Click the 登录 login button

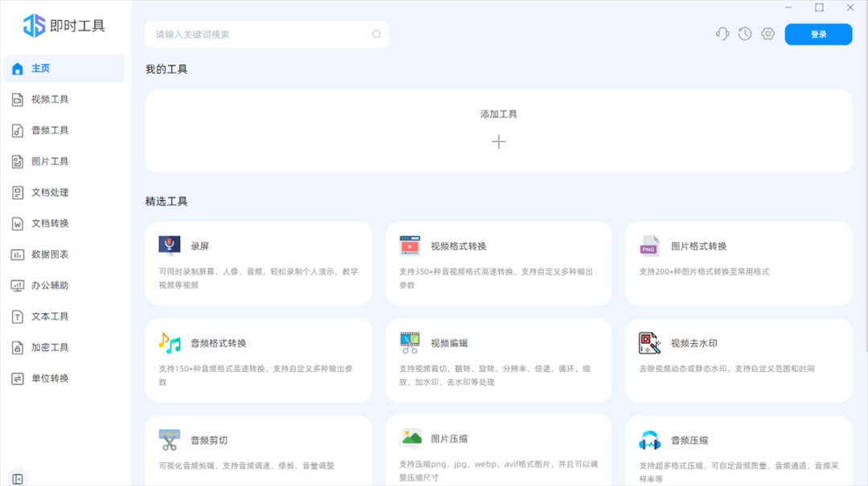(x=818, y=34)
